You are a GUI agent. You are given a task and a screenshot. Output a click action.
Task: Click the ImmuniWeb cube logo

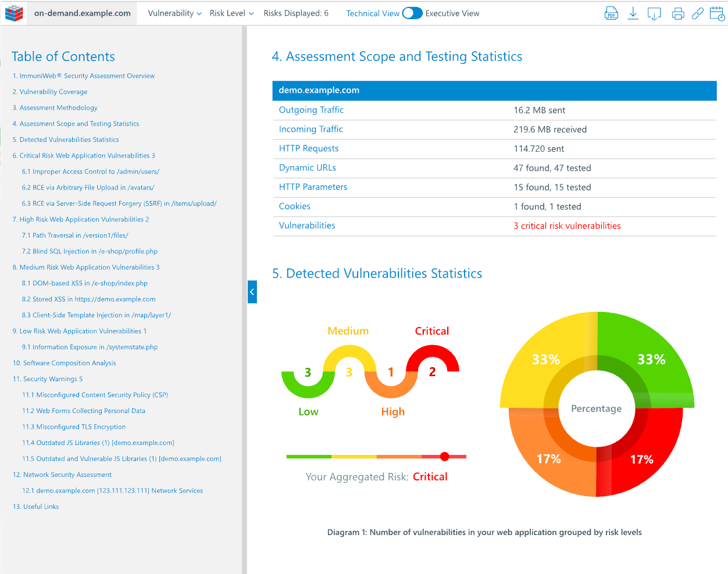click(x=14, y=13)
